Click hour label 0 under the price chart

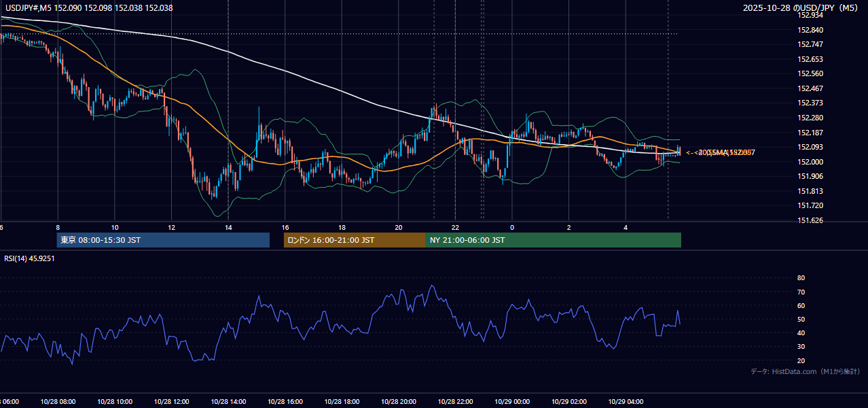coord(512,227)
